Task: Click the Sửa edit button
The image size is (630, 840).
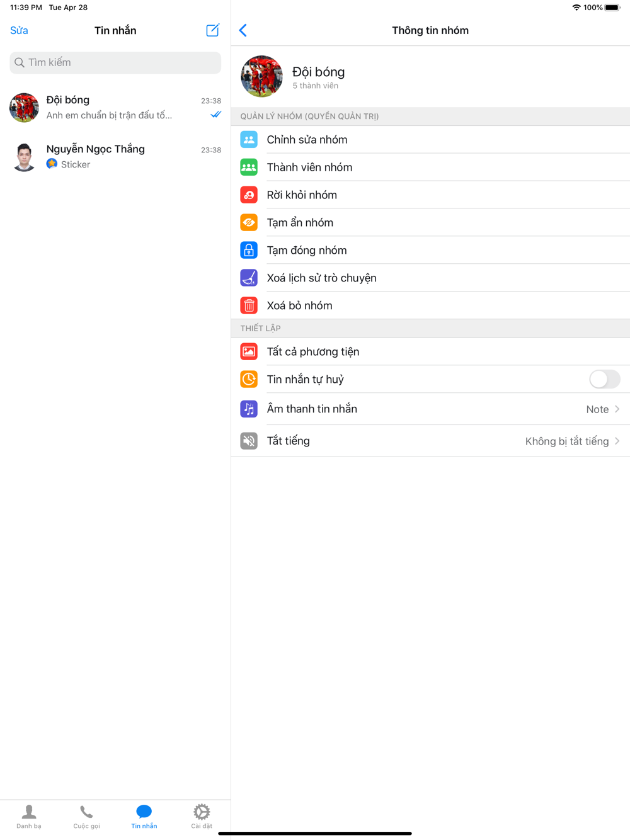Action: pyautogui.click(x=19, y=30)
